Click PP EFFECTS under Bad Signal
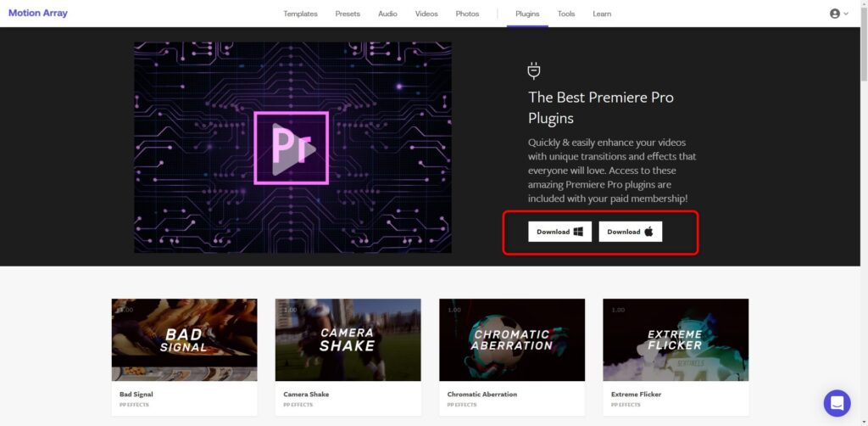This screenshot has width=868, height=426. (134, 405)
